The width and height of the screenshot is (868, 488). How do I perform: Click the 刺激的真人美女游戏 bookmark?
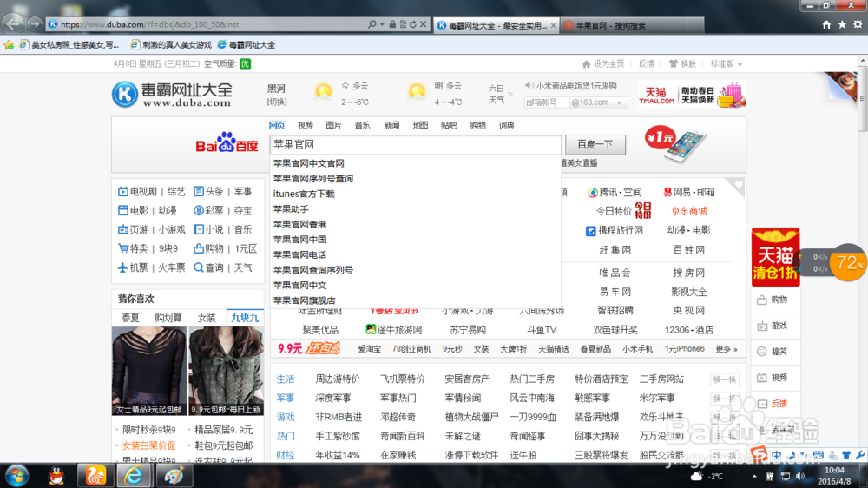(171, 45)
